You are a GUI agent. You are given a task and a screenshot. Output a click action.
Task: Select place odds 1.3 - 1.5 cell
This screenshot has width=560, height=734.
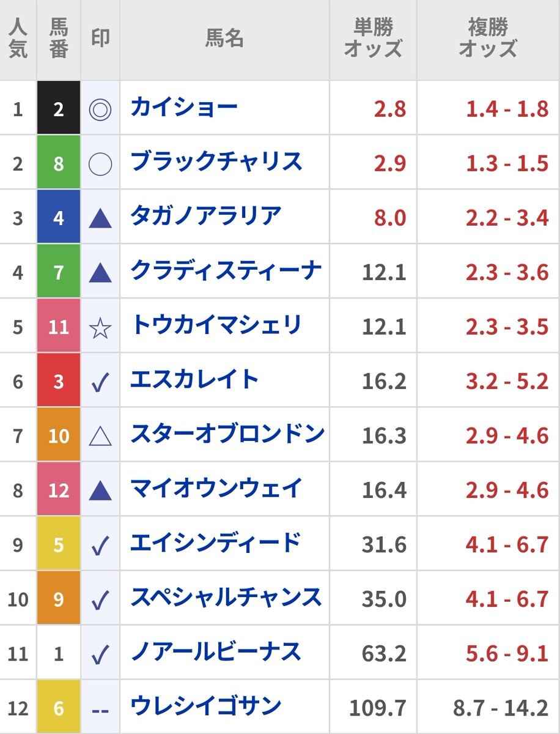click(x=507, y=163)
